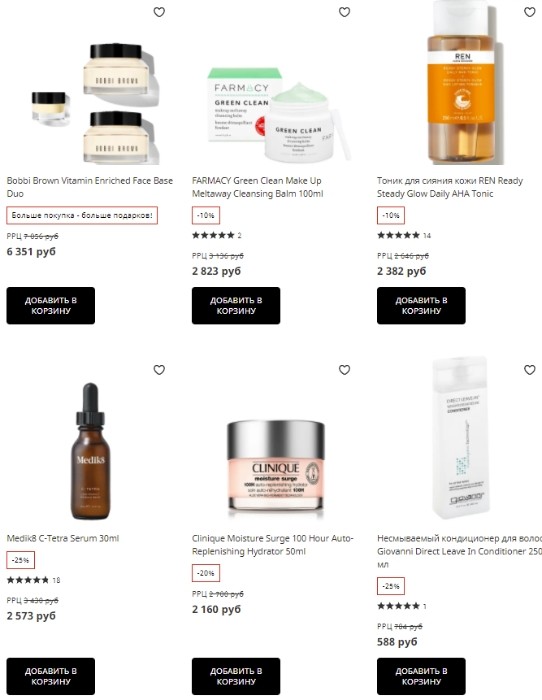Open Clinique Moisture Surge 100 Hour title link
542x700 pixels.
coord(273,545)
